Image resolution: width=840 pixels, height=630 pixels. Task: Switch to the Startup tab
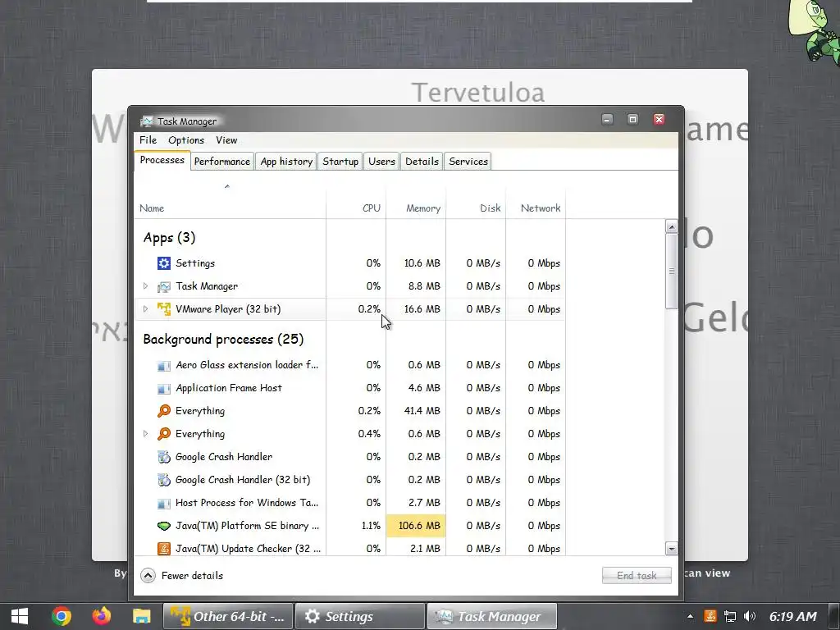point(340,162)
